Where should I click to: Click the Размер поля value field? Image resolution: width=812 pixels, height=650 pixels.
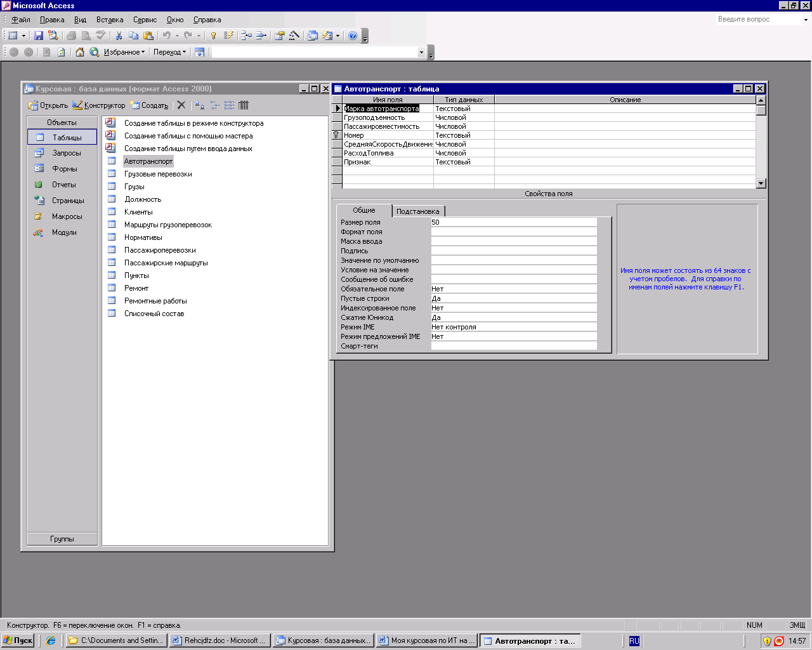coord(513,222)
